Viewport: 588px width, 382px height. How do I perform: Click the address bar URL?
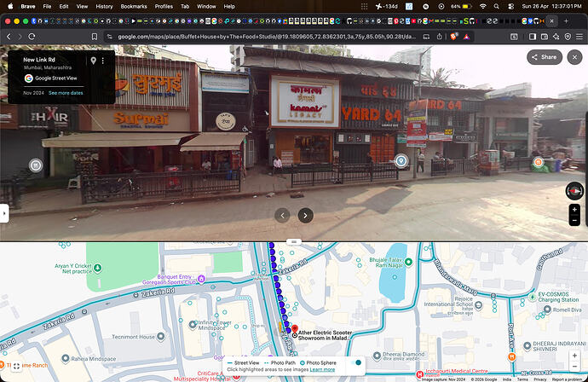tap(266, 37)
